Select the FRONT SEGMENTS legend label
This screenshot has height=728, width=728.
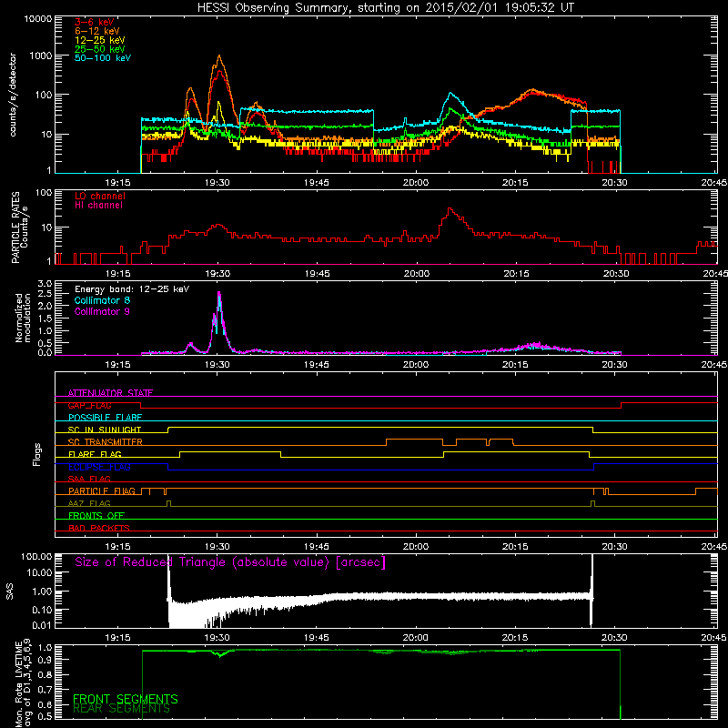(126, 699)
